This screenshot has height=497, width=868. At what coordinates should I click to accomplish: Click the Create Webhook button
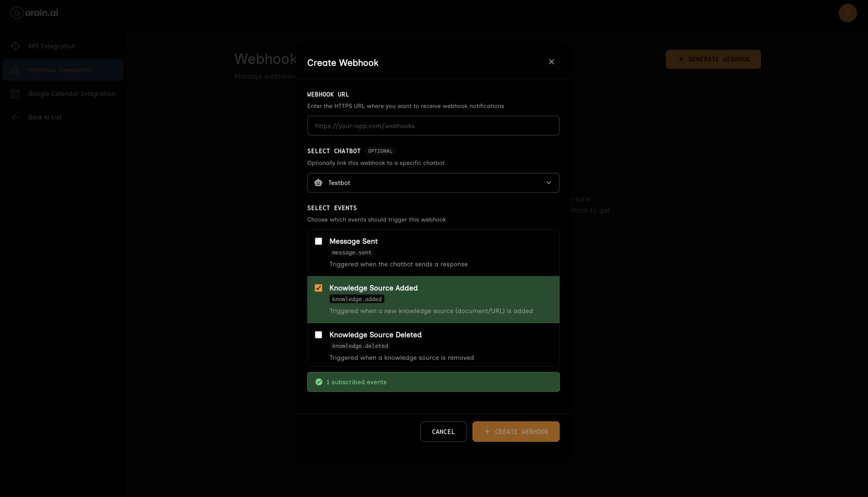[x=515, y=432]
